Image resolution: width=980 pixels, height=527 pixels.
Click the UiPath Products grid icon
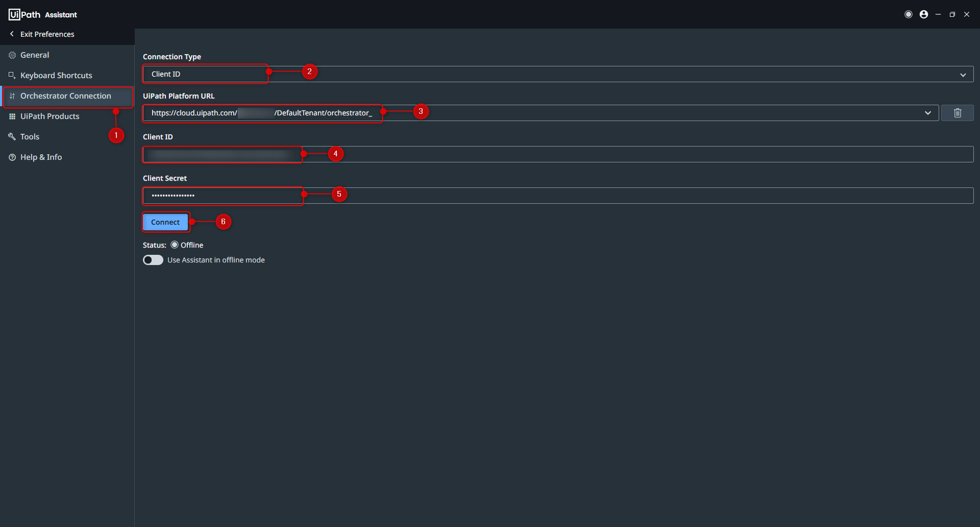click(12, 116)
